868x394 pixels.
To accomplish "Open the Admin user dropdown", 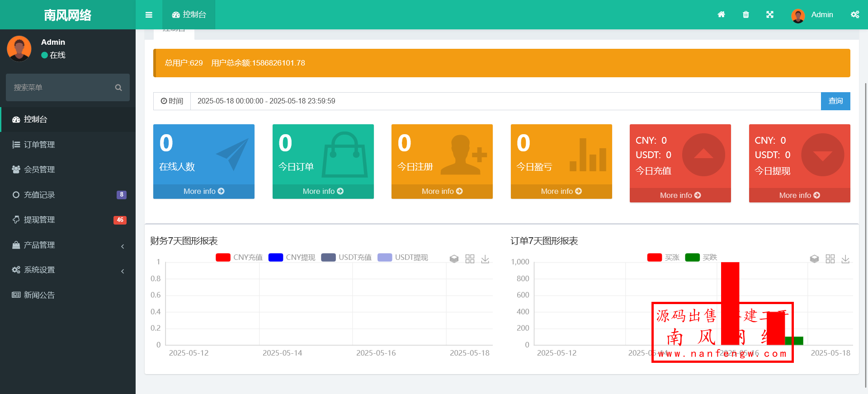I will [812, 15].
